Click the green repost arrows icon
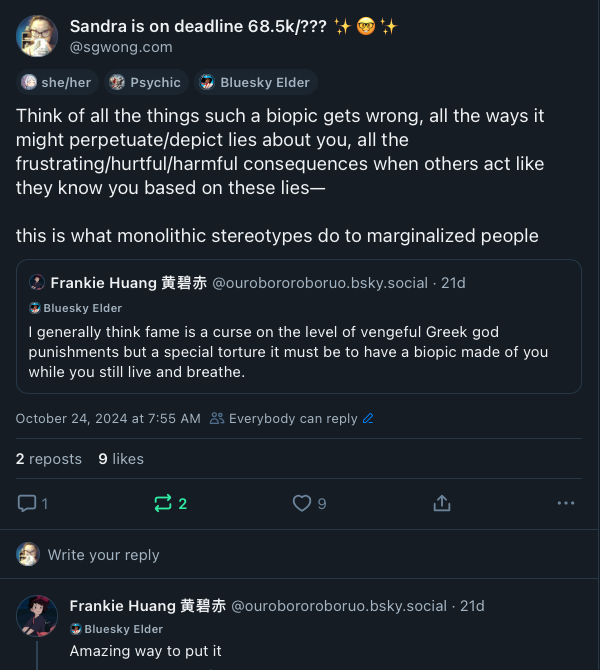Viewport: 600px width, 670px height. pyautogui.click(x=163, y=504)
